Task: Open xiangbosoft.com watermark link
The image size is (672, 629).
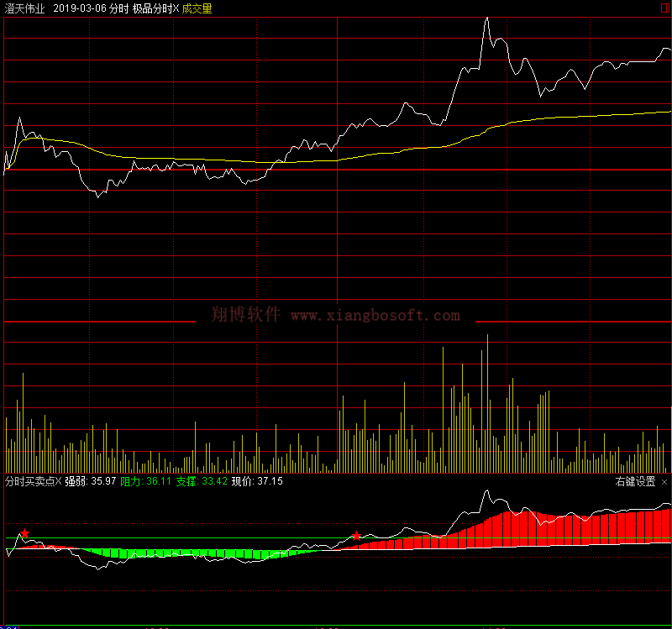Action: [x=375, y=316]
